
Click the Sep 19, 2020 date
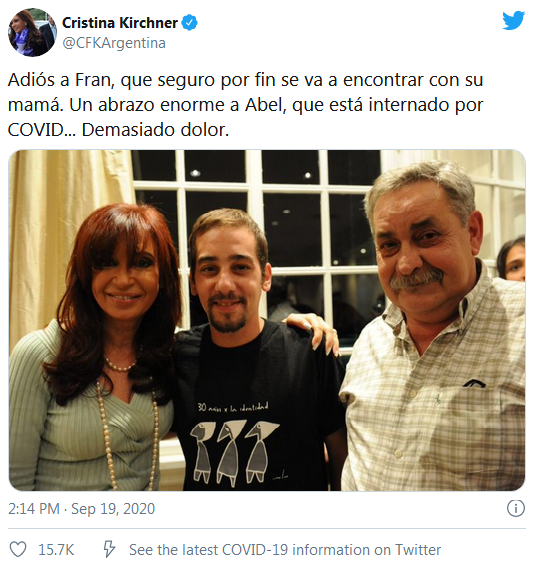click(113, 509)
